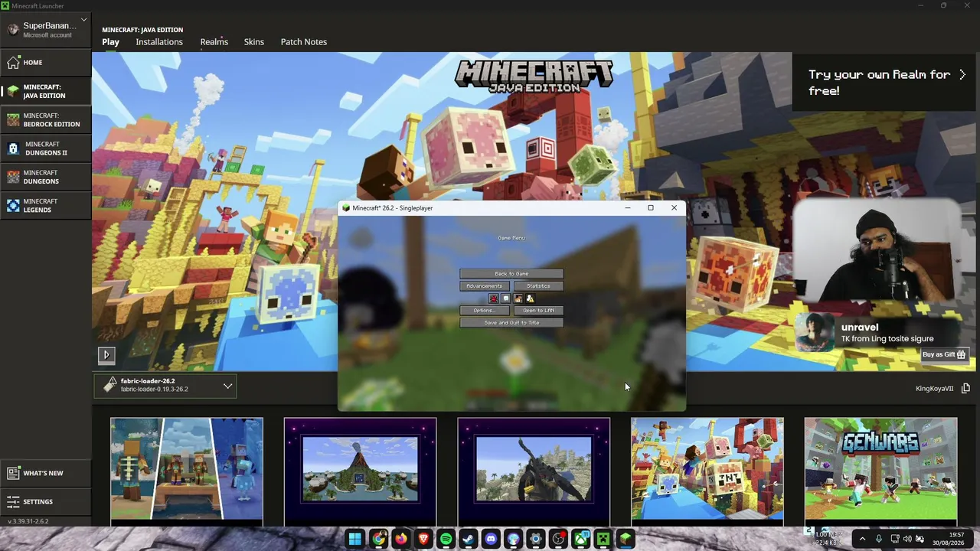Click the launcher version text v.3.39.31-2.6.2
This screenshot has height=551, width=980.
click(28, 522)
